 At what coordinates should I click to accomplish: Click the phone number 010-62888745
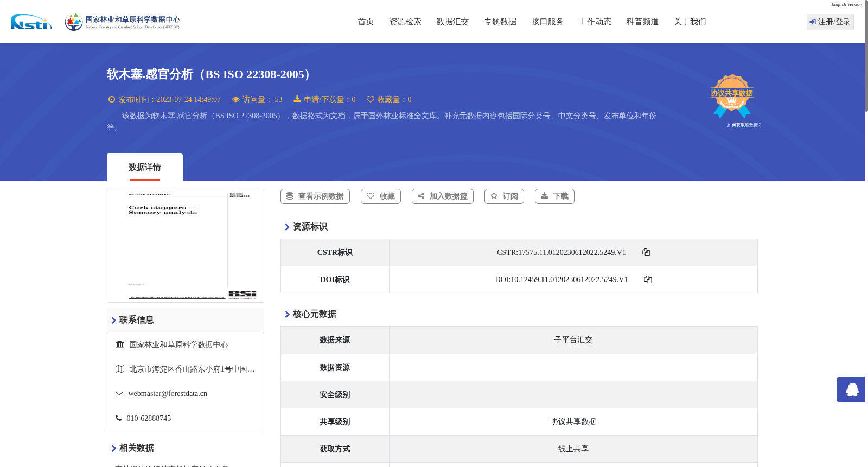point(149,418)
